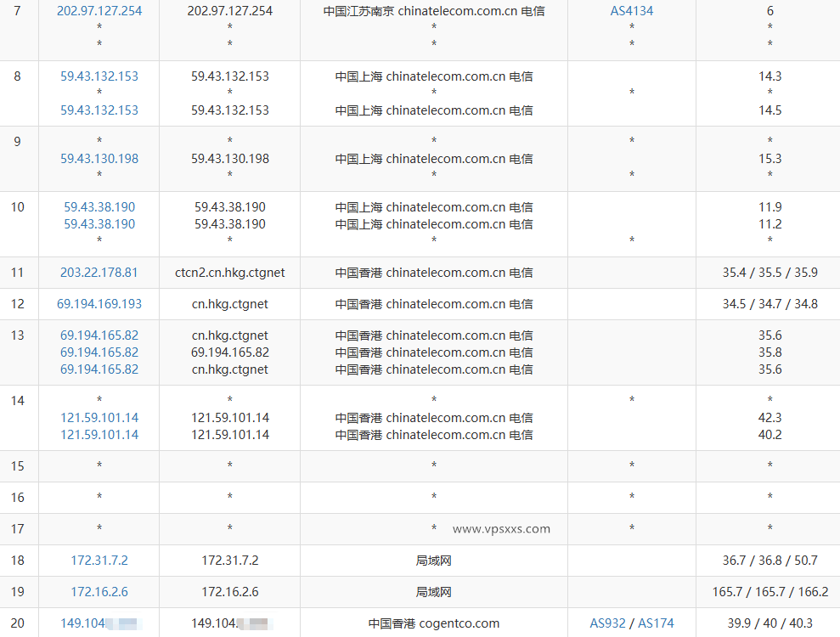Click the latency value 14.5 in hop 8
Viewport: 840px width, 637px height.
click(x=770, y=110)
